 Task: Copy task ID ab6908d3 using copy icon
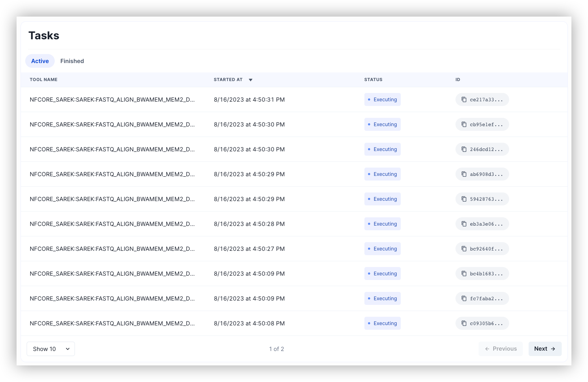(464, 174)
